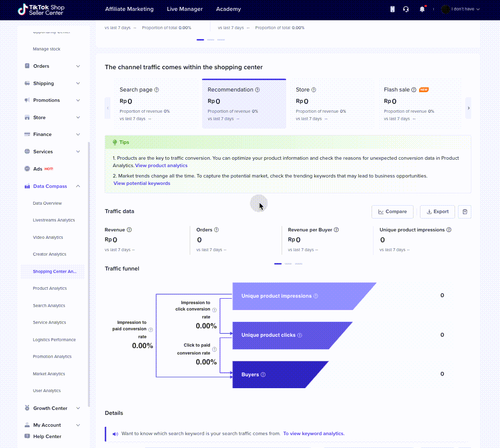Click the mobile phone icon in header
Image resolution: width=500 pixels, height=448 pixels.
(x=392, y=9)
